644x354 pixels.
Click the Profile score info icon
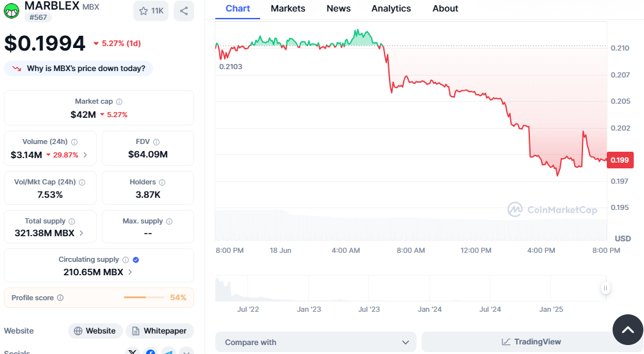60,298
